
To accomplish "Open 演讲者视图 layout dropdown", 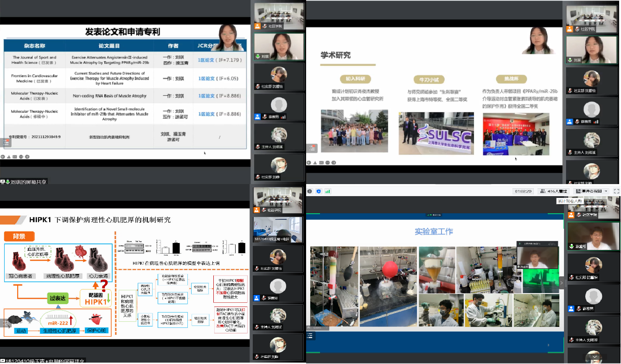I will 592,191.
